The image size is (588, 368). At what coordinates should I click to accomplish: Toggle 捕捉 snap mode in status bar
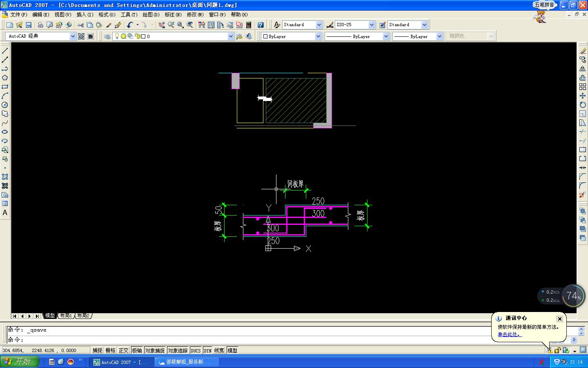[97, 350]
